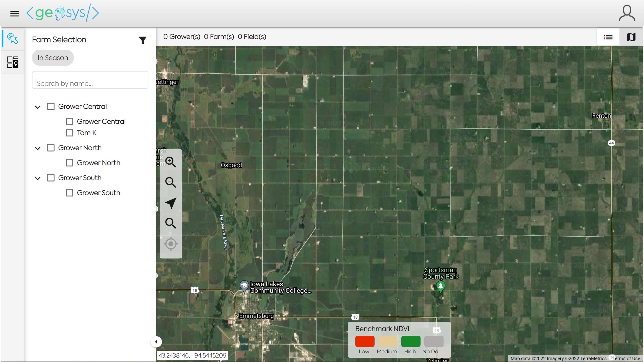Select the Grower South farm checkbox
644x362 pixels.
pyautogui.click(x=70, y=193)
